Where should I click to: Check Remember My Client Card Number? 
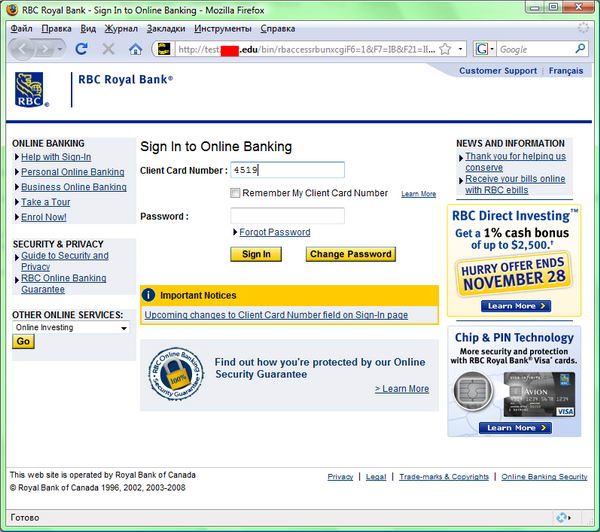[235, 193]
